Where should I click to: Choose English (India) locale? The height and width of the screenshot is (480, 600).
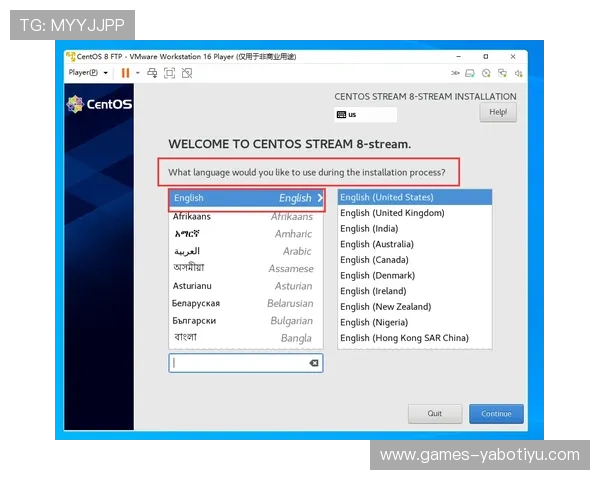415,229
